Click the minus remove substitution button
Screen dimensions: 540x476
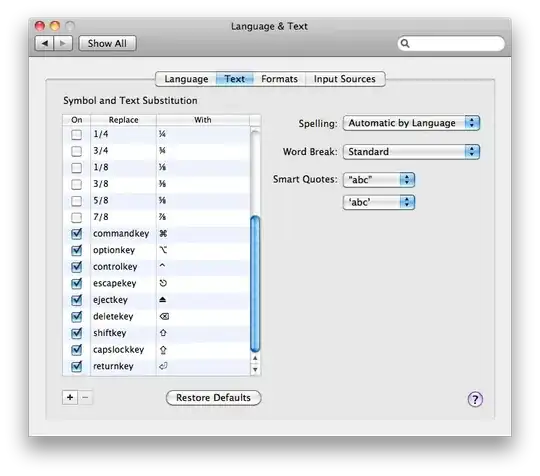pyautogui.click(x=85, y=397)
